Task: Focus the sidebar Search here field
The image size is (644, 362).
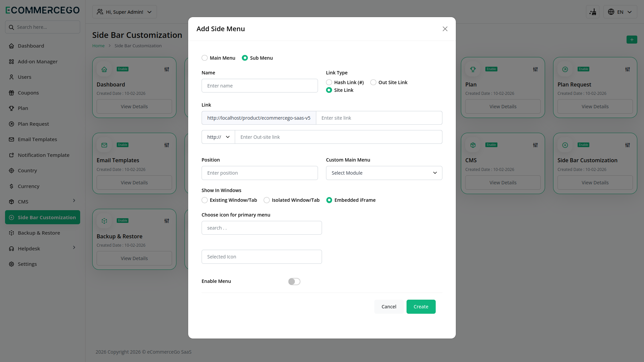Action: coord(43,27)
